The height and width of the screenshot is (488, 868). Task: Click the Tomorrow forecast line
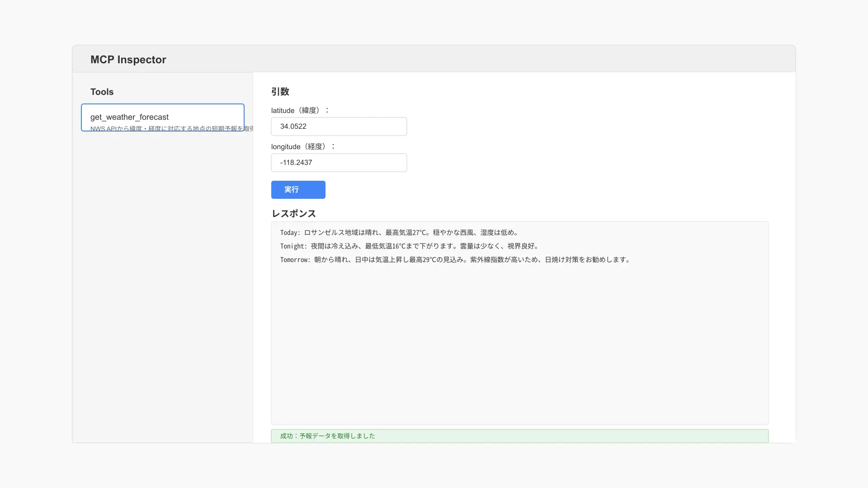[456, 260]
